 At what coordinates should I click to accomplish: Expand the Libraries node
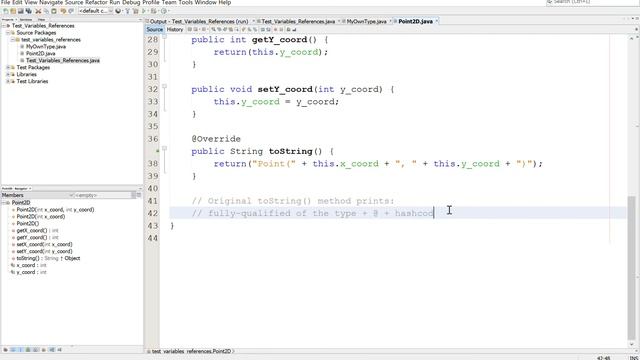coord(8,74)
